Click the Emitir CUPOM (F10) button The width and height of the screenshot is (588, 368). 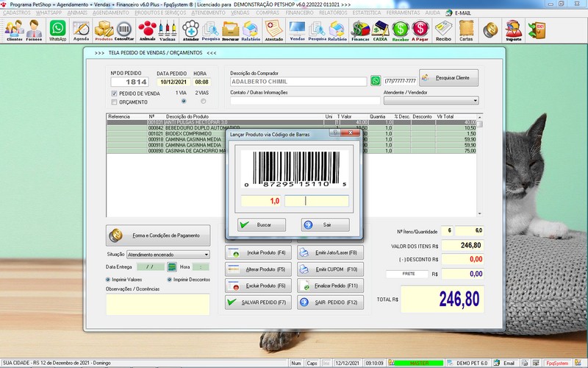[x=330, y=269]
